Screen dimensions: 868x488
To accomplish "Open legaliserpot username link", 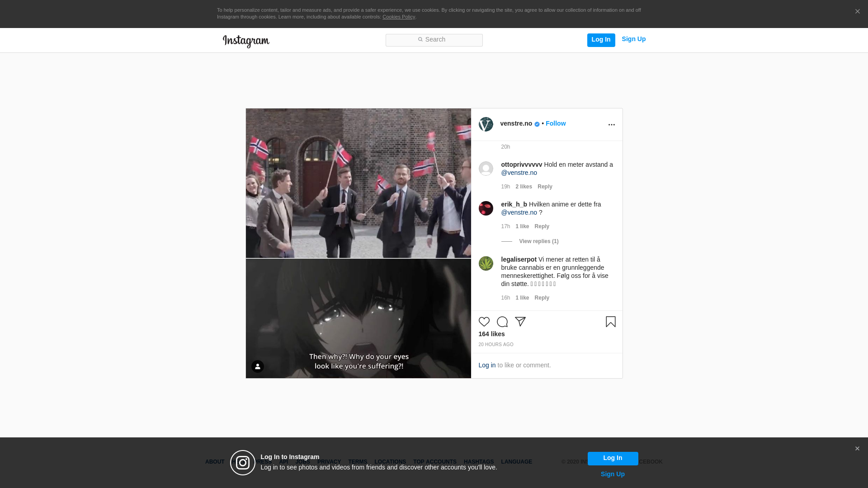I will [x=519, y=259].
